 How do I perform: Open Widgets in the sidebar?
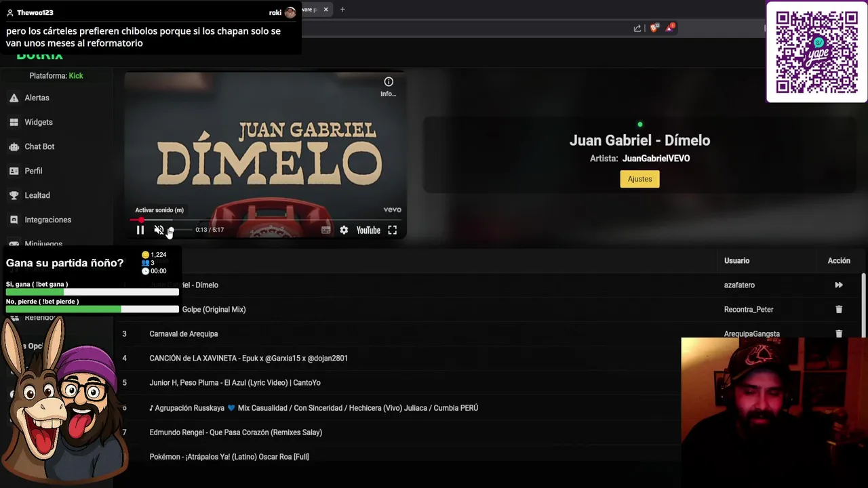pos(38,122)
